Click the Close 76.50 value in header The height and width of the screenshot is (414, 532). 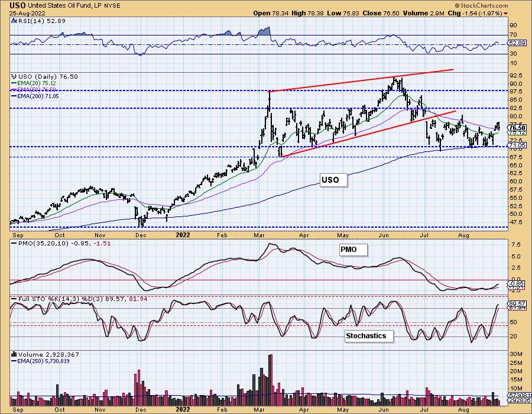click(381, 13)
